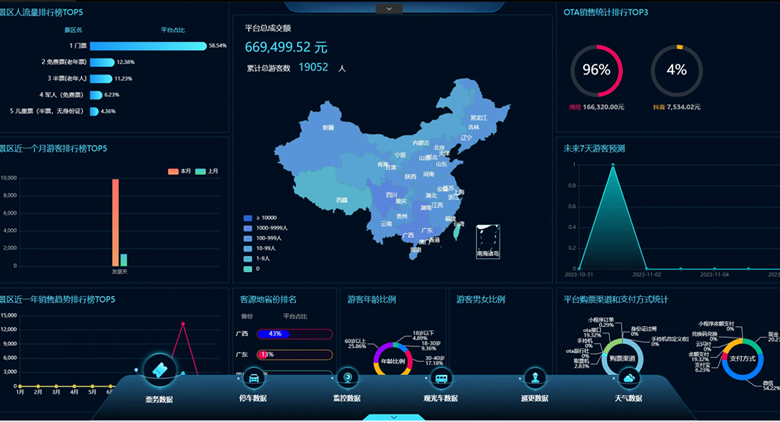Open the 停车数据 car icon
Screen dimensions: 780x422
(x=254, y=378)
